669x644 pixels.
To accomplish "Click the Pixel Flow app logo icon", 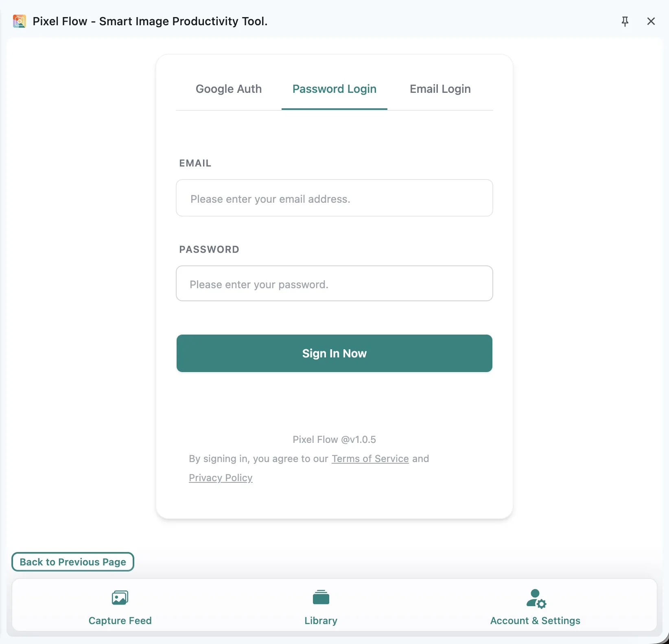I will point(19,21).
